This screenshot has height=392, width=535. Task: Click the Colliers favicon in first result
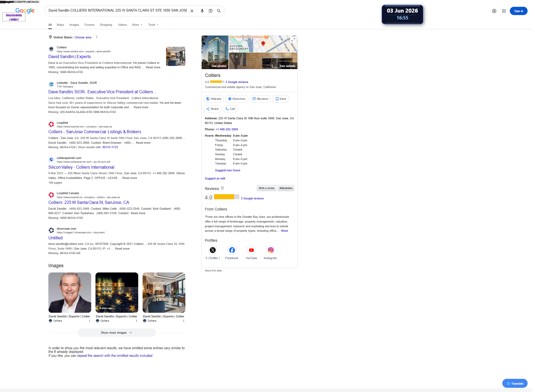point(51,49)
